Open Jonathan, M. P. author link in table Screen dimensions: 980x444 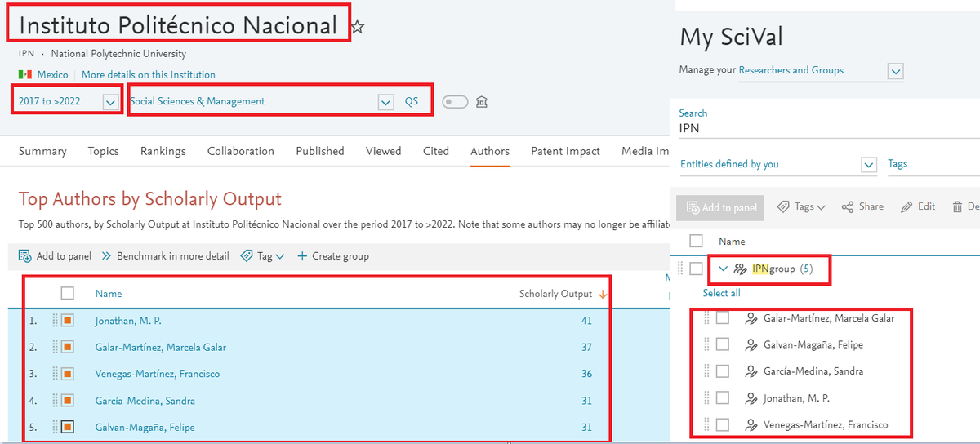(128, 321)
